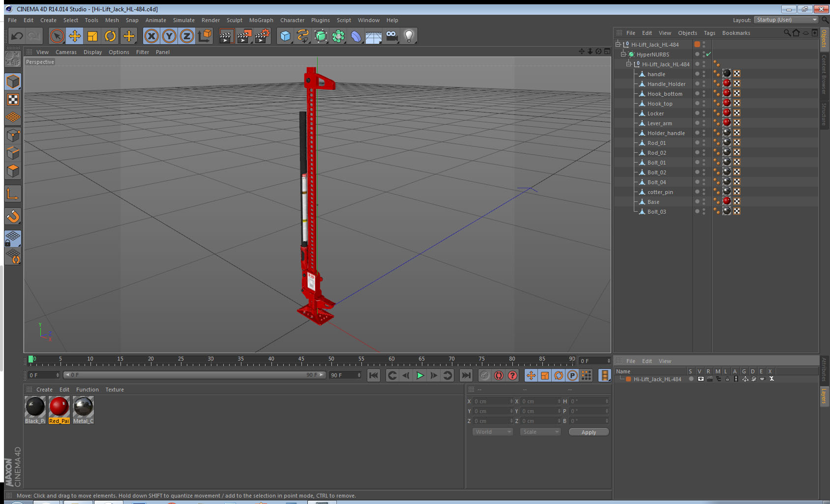Select the Lever_arm object
This screenshot has height=504, width=830.
pyautogui.click(x=659, y=123)
